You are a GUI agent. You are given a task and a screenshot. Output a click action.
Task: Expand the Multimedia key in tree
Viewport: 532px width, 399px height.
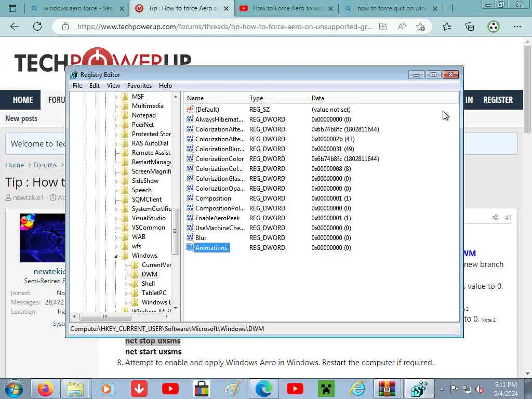[x=116, y=106]
